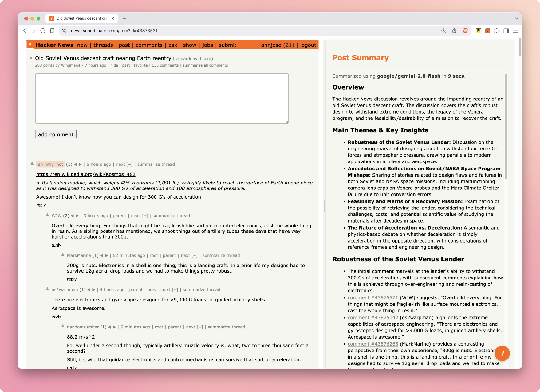Click the Brave Shields lion icon

coord(465,31)
